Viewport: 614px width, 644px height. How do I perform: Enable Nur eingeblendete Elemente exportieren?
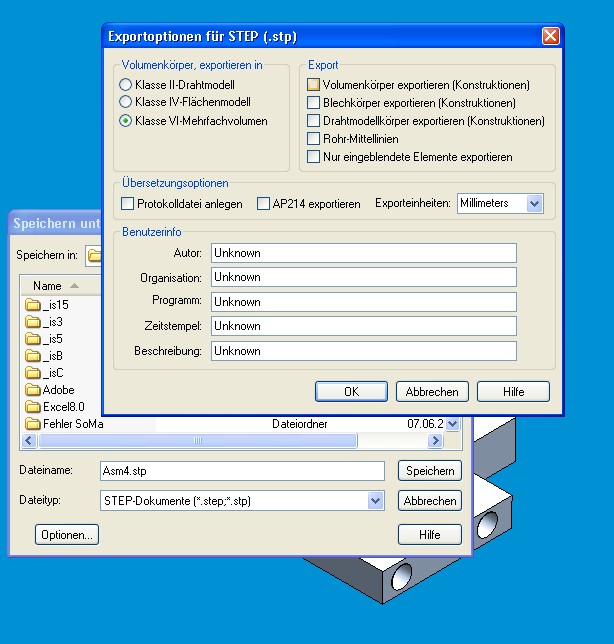tap(313, 157)
